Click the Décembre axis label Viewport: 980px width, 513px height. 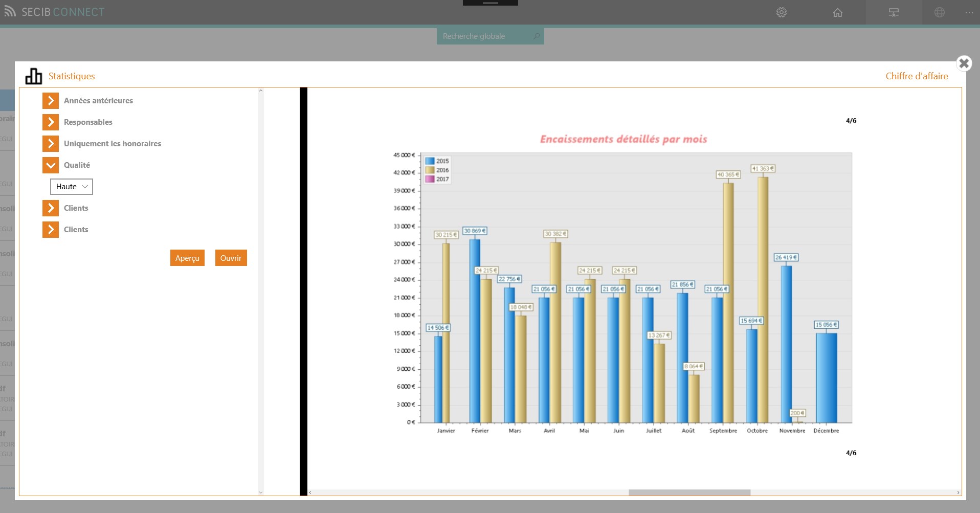point(827,431)
